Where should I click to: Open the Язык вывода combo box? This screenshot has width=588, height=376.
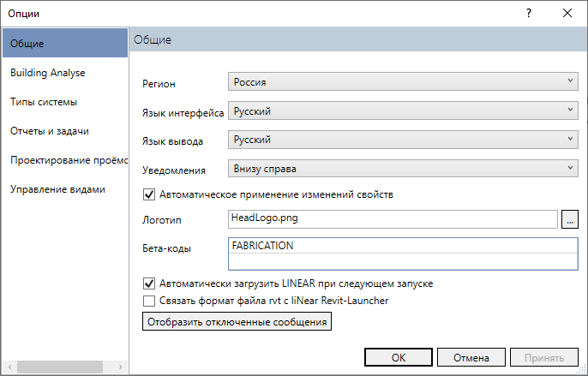tap(403, 140)
